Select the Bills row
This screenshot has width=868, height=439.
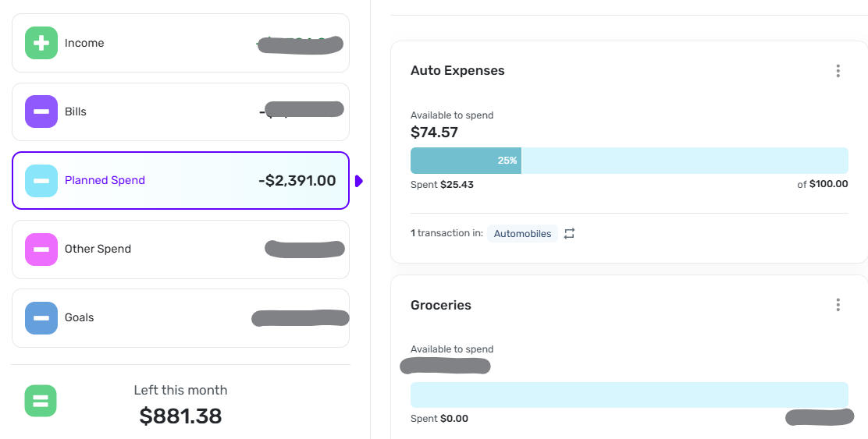180,112
